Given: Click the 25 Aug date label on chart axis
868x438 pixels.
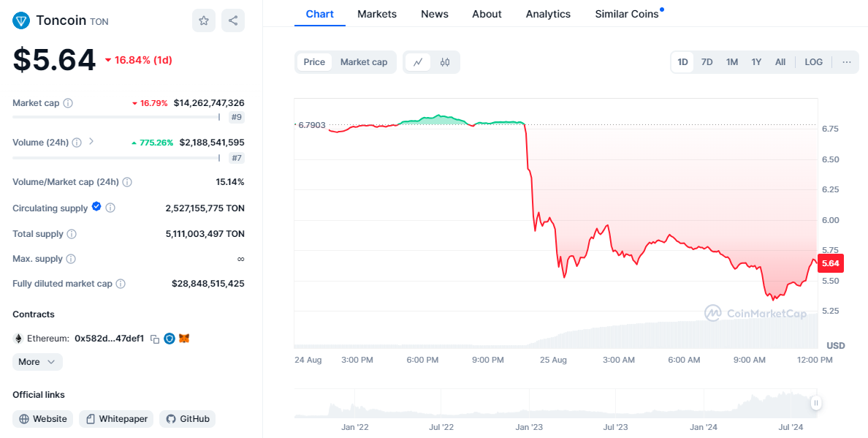Looking at the screenshot, I should click(x=552, y=360).
